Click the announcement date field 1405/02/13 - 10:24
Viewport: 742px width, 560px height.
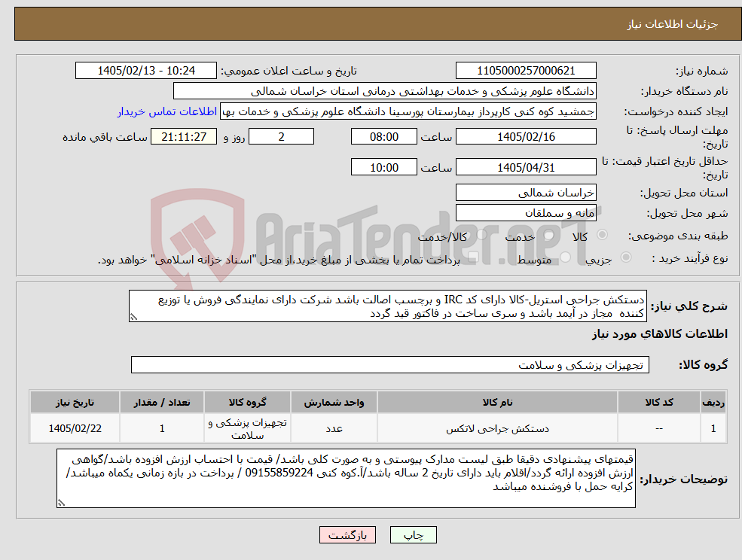coord(145,71)
